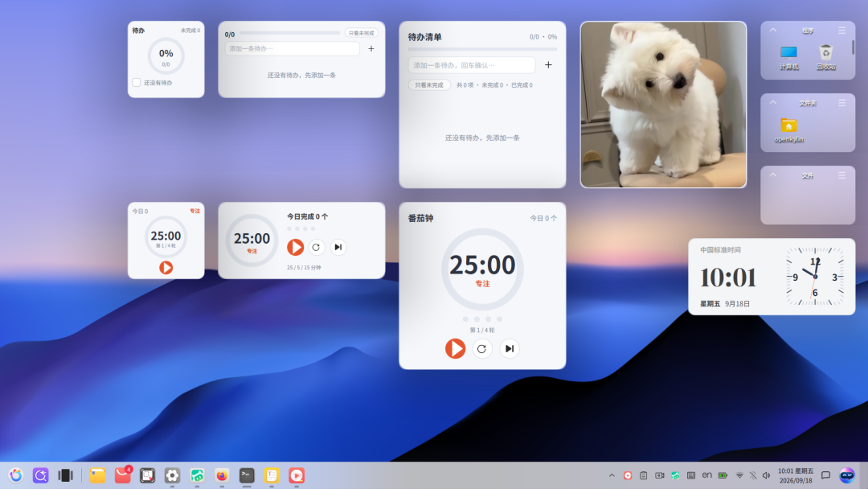Open the 文件夹 group menu
Screen dimensions: 868x489
tap(842, 103)
